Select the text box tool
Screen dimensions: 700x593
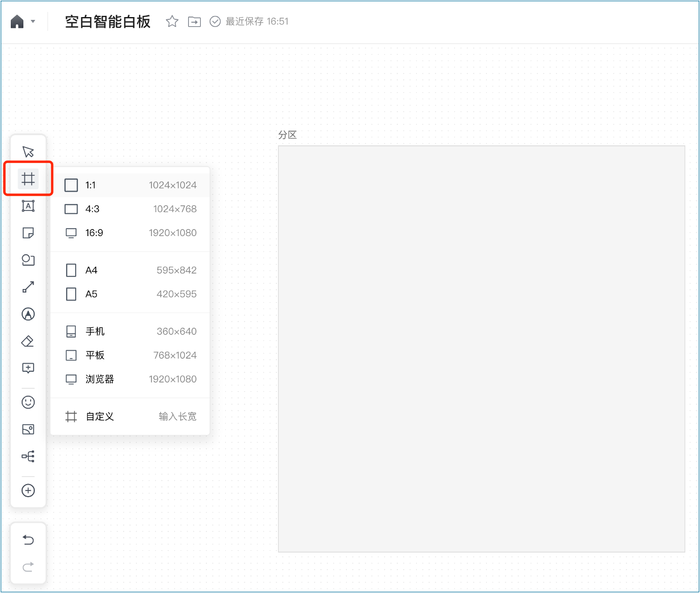28,206
